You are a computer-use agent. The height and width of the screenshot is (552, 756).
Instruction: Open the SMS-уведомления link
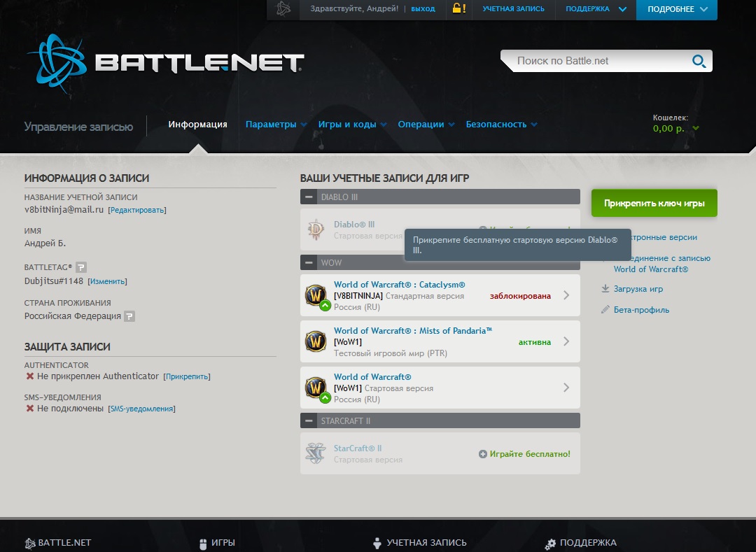[141, 409]
